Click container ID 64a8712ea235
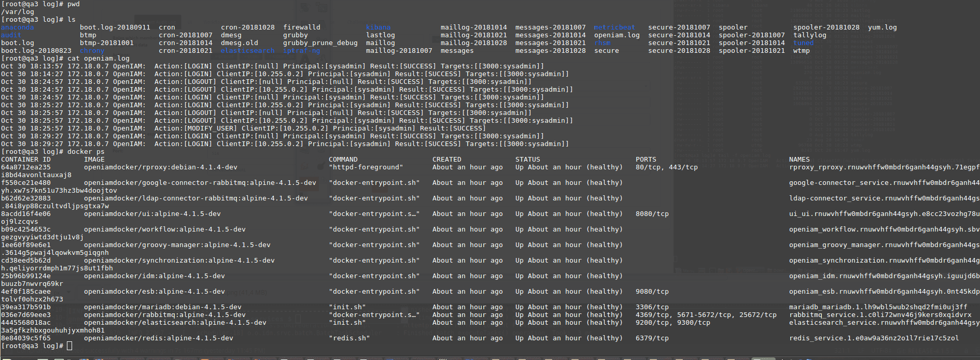980x360 pixels. pos(26,167)
